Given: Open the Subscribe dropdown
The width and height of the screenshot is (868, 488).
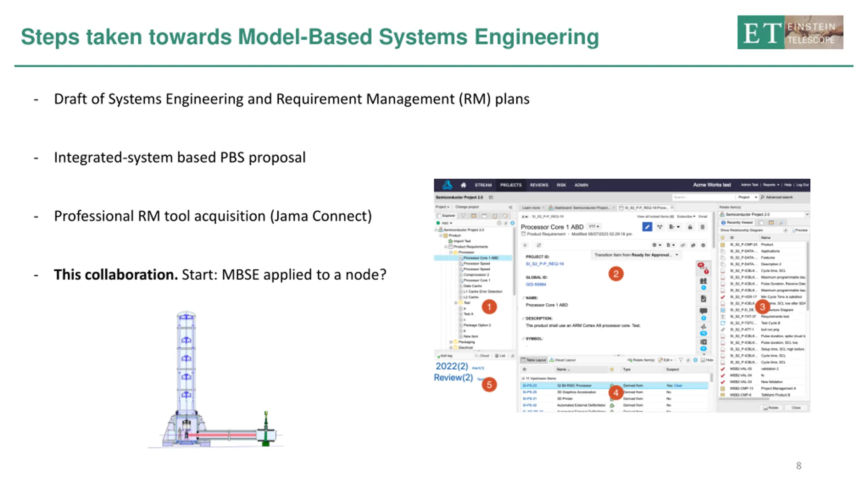Looking at the screenshot, I should click(x=686, y=217).
